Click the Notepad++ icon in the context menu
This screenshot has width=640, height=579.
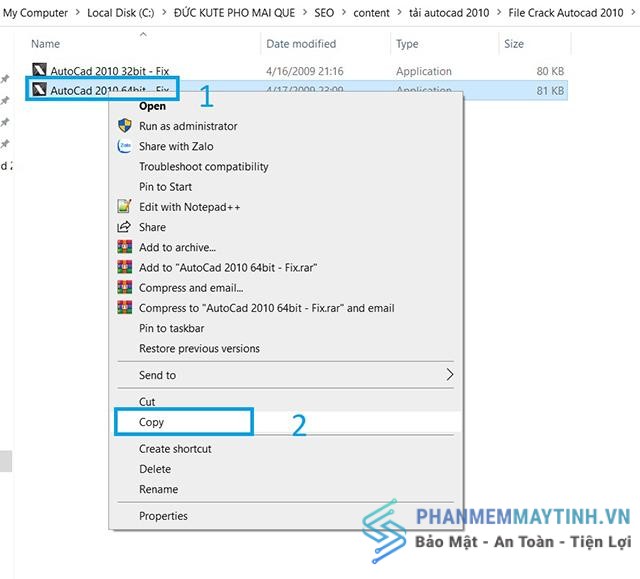pos(124,206)
